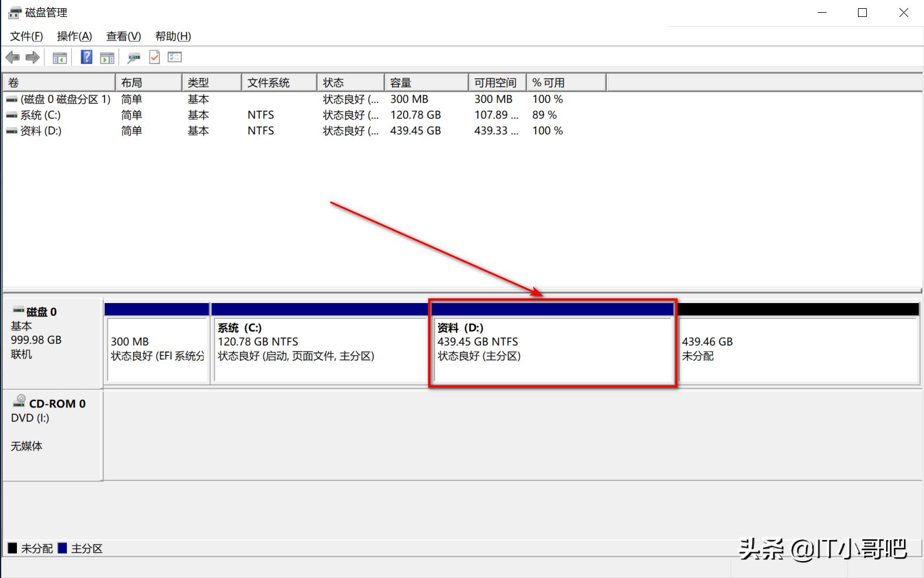Click the 文件系统 column header

[x=279, y=83]
